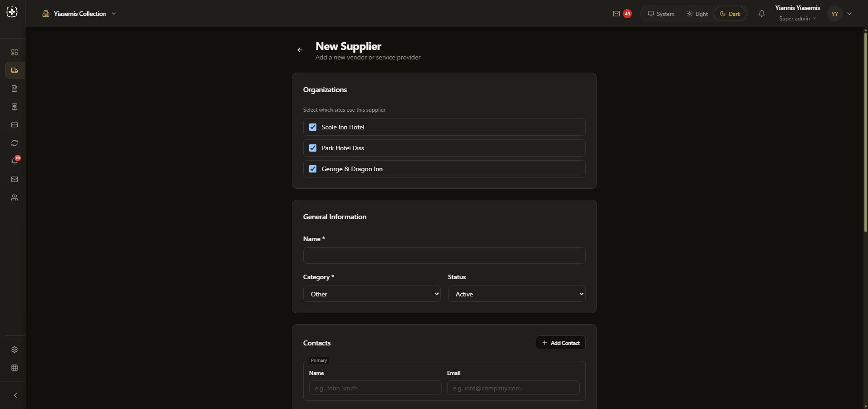Open the inbox envelope with 49 badge
This screenshot has height=409, width=868.
[622, 14]
